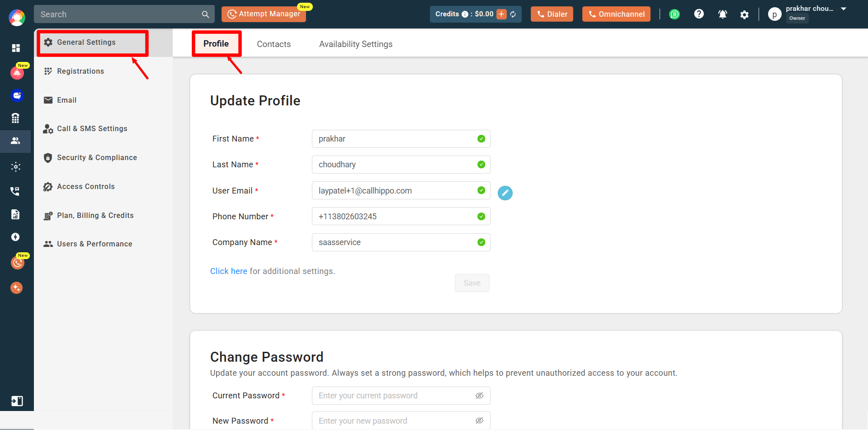Edit the Phone Number field

(x=401, y=216)
